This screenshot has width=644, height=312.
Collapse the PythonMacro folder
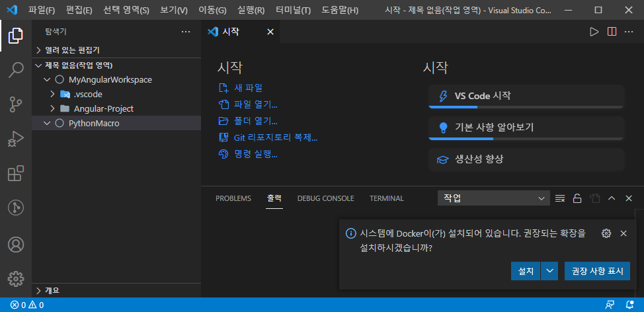click(x=46, y=123)
